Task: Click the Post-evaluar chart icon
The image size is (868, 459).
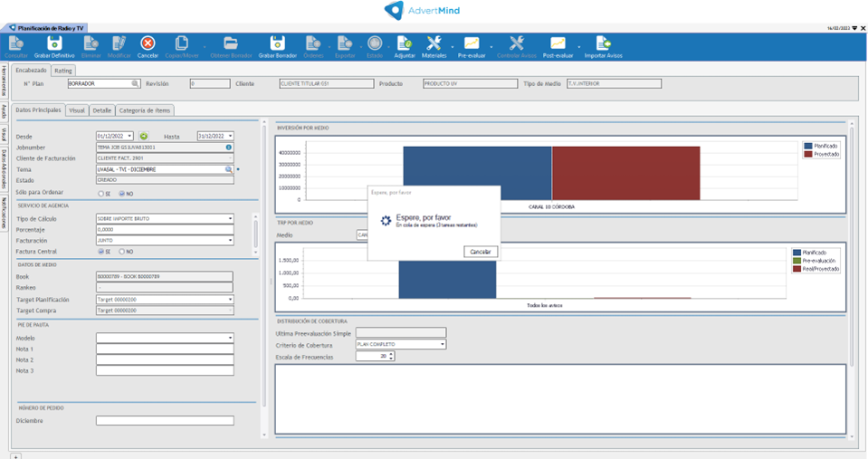Action: point(558,43)
